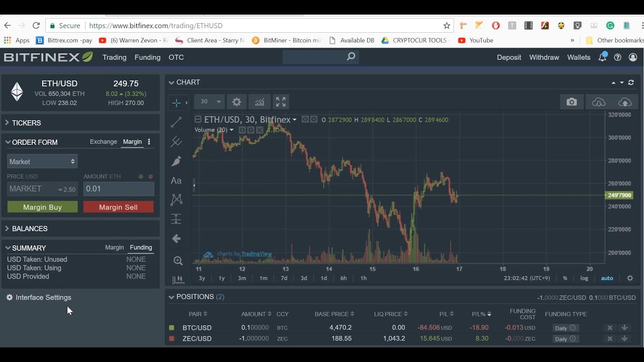Load chart layout from cloud
Viewport: 644px width, 362px height.
[599, 102]
